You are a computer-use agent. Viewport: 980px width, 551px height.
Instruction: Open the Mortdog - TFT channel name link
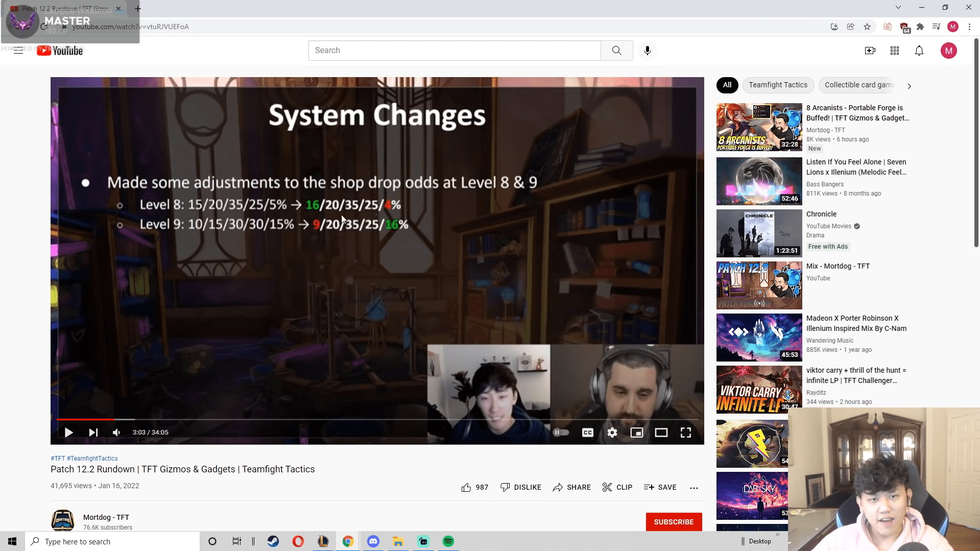(x=106, y=517)
